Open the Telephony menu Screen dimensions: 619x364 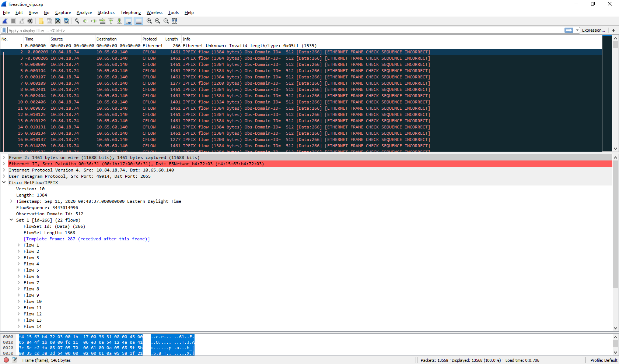click(x=130, y=13)
